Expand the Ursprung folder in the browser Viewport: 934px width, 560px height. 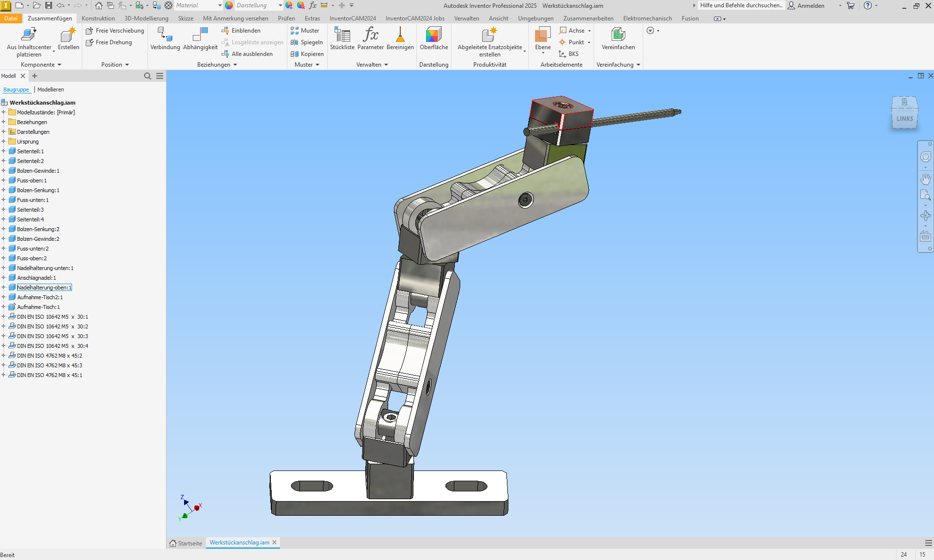tap(4, 141)
